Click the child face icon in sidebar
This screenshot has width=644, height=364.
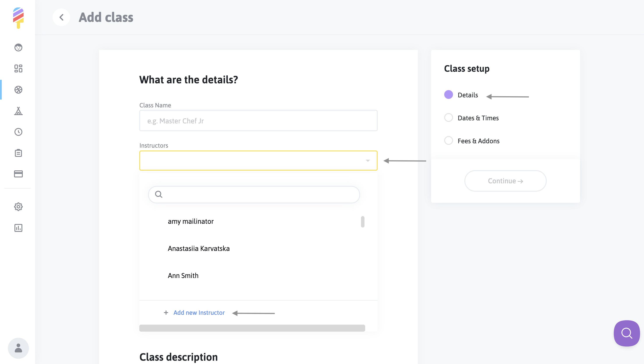18,47
